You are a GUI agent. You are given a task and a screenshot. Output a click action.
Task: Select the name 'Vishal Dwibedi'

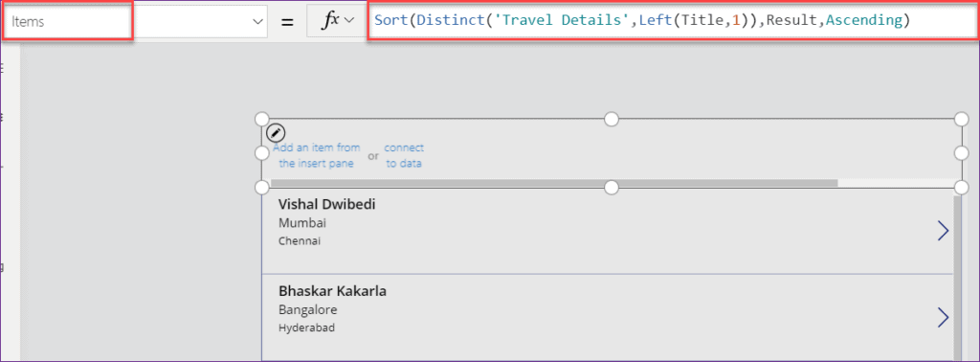point(327,204)
